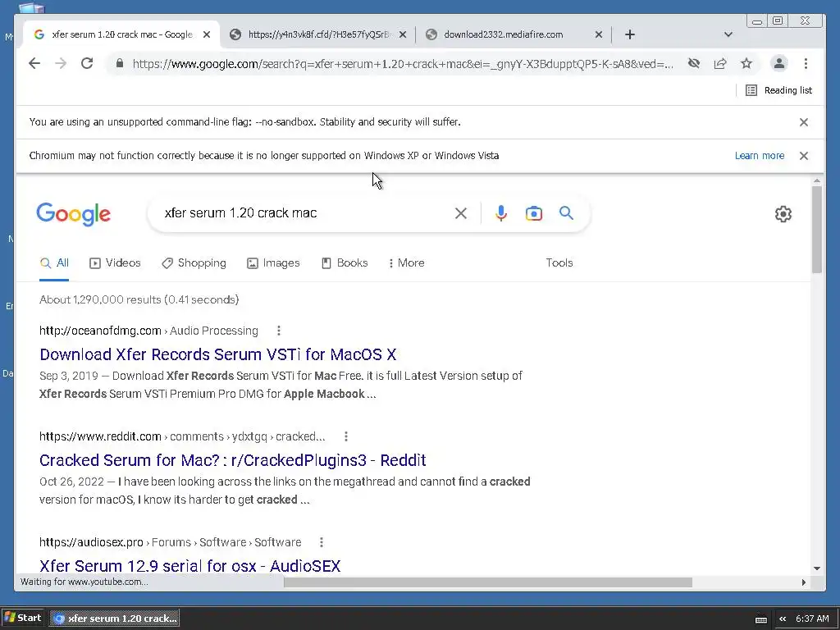
Task: Close the y4n3vk8f.cfd tab
Action: click(403, 34)
